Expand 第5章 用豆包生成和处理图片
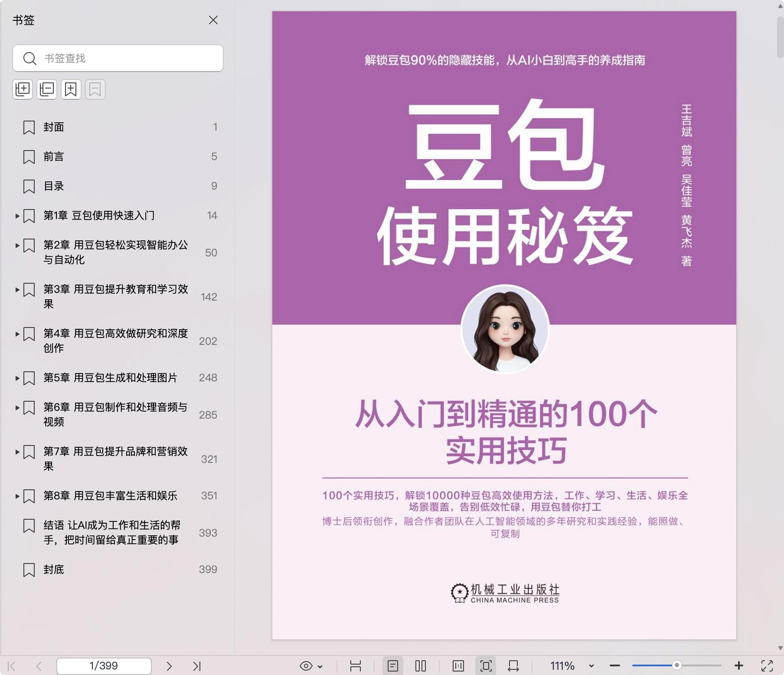The width and height of the screenshot is (784, 675). [17, 378]
